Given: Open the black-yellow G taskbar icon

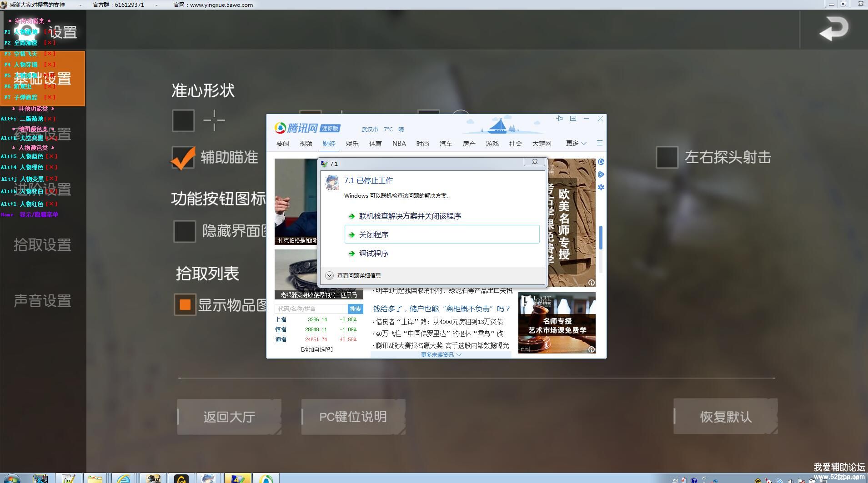Looking at the screenshot, I should [x=181, y=478].
